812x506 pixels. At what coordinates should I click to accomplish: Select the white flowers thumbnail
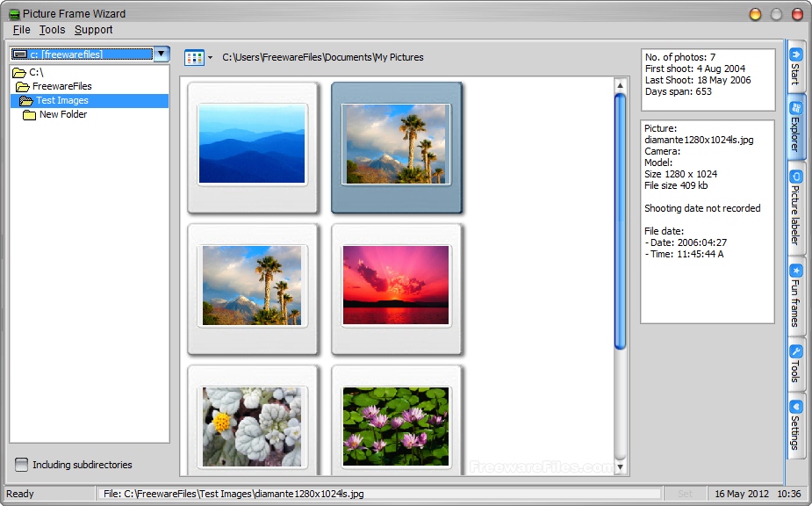(252, 421)
